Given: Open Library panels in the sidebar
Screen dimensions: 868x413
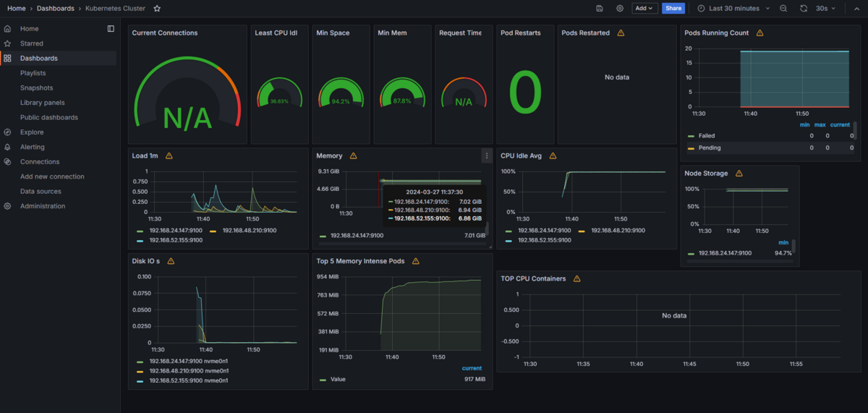Looking at the screenshot, I should point(42,103).
